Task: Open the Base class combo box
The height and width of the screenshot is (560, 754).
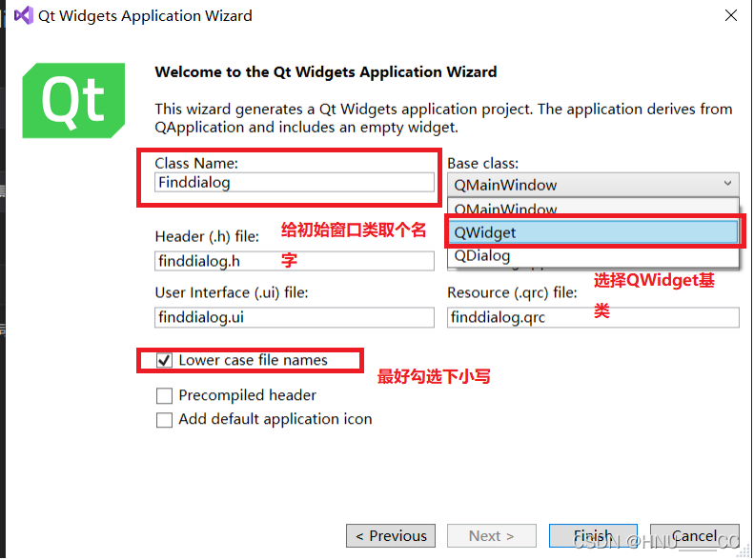Action: tap(593, 185)
